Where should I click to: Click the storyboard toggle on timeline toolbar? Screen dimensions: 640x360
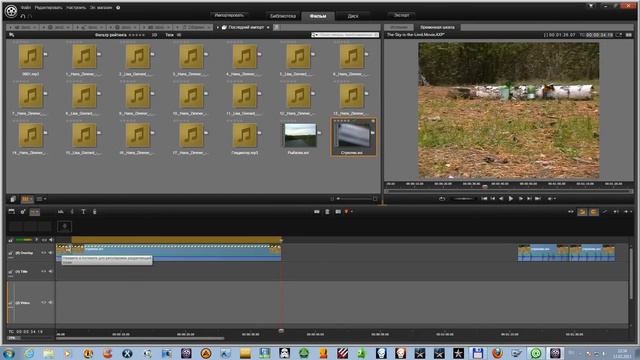coord(35,212)
